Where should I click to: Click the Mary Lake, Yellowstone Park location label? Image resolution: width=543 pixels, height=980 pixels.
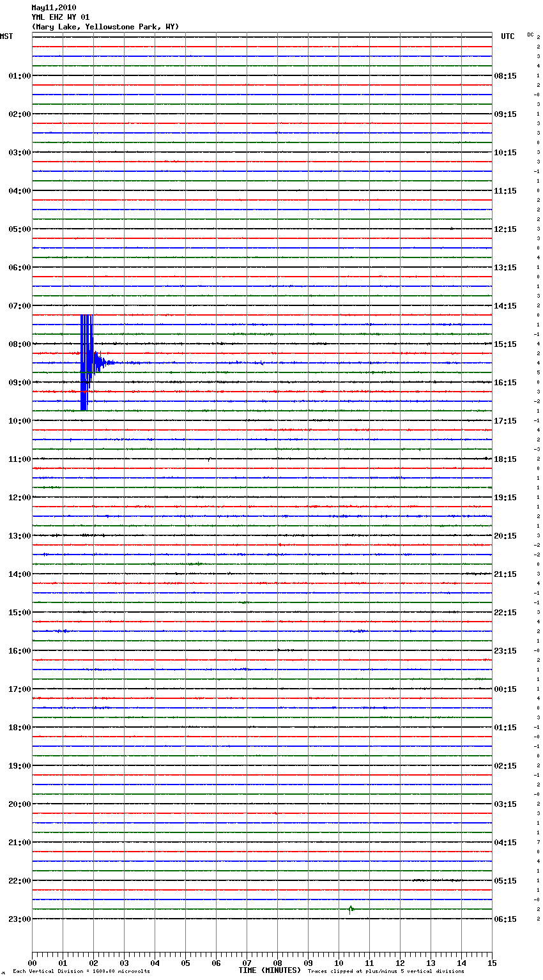click(105, 27)
